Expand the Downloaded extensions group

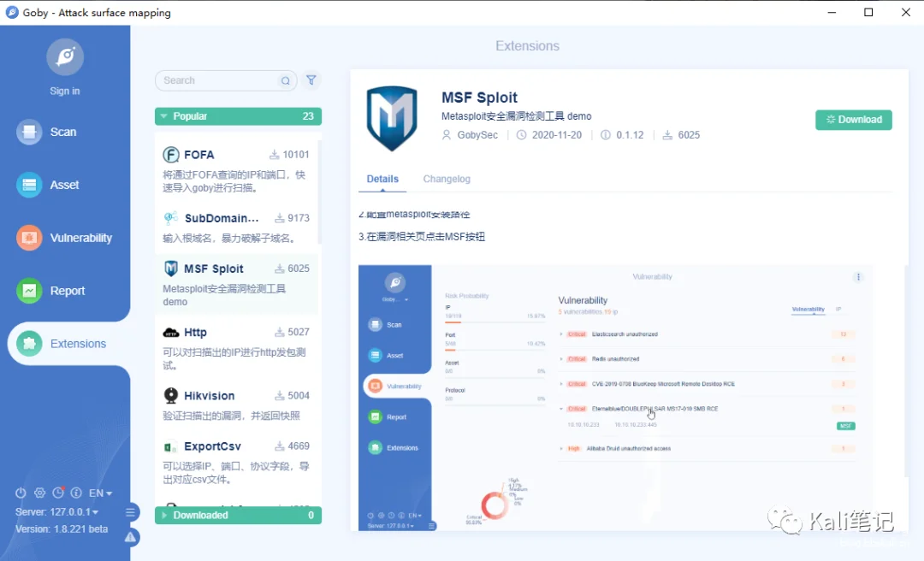pyautogui.click(x=238, y=515)
